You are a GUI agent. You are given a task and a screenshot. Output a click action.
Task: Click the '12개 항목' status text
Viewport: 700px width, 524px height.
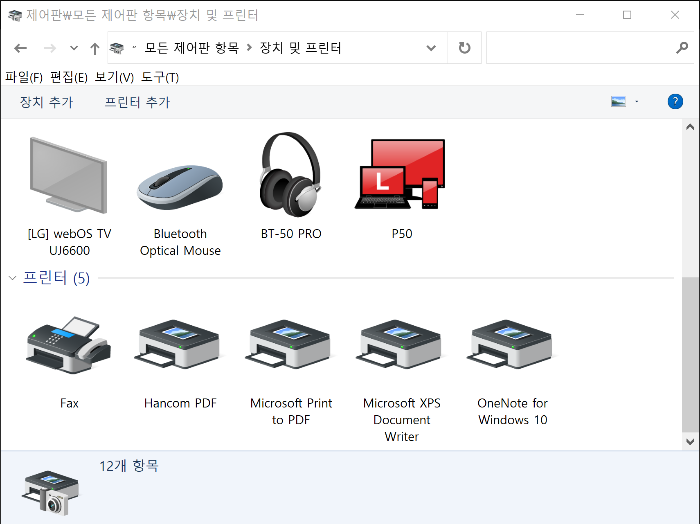pyautogui.click(x=129, y=466)
